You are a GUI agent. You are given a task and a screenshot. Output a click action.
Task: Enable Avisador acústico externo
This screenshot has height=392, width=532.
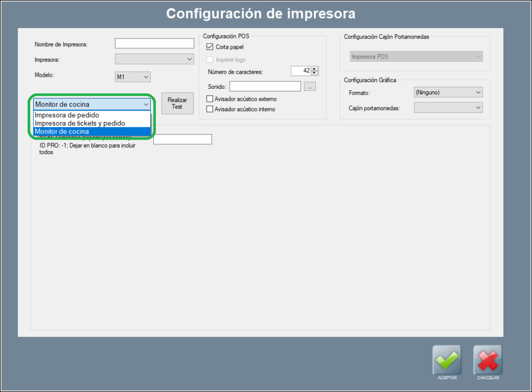(210, 99)
